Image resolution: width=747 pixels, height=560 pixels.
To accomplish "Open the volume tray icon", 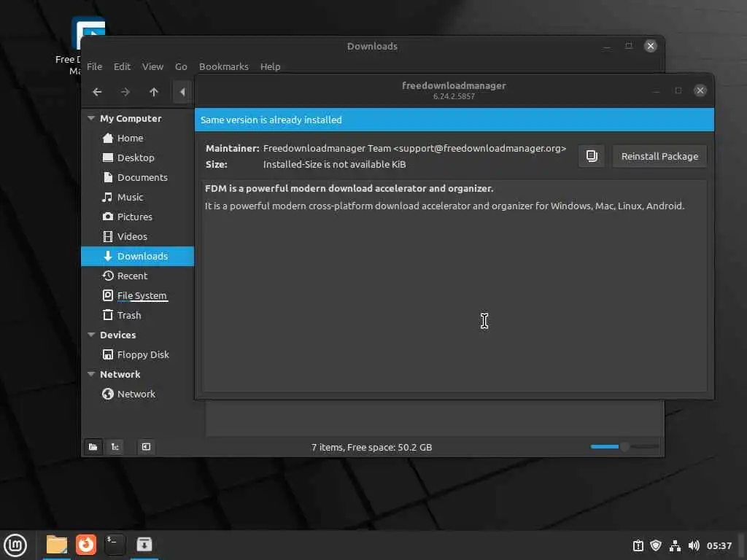I will point(694,545).
